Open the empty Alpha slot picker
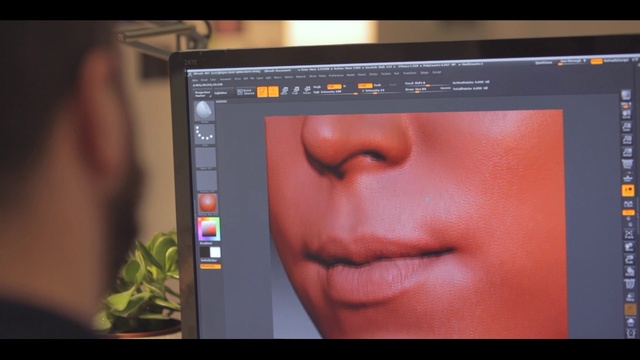The width and height of the screenshot is (640, 360). (x=205, y=158)
